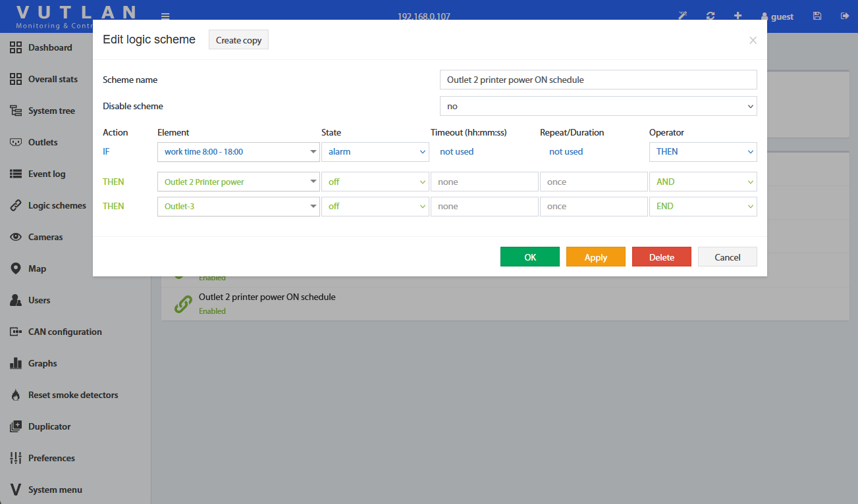Open the Disable scheme dropdown
The image size is (858, 504).
pyautogui.click(x=598, y=106)
